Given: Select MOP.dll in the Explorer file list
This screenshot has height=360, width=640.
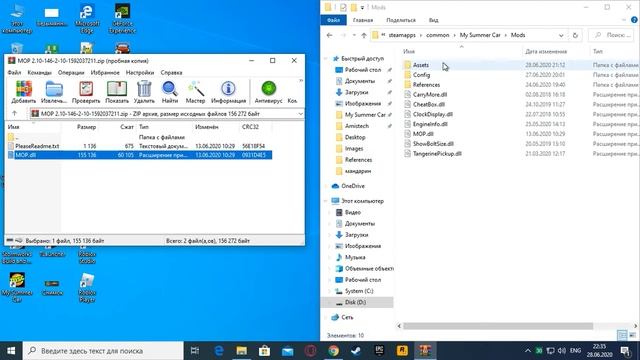Looking at the screenshot, I should tap(423, 134).
